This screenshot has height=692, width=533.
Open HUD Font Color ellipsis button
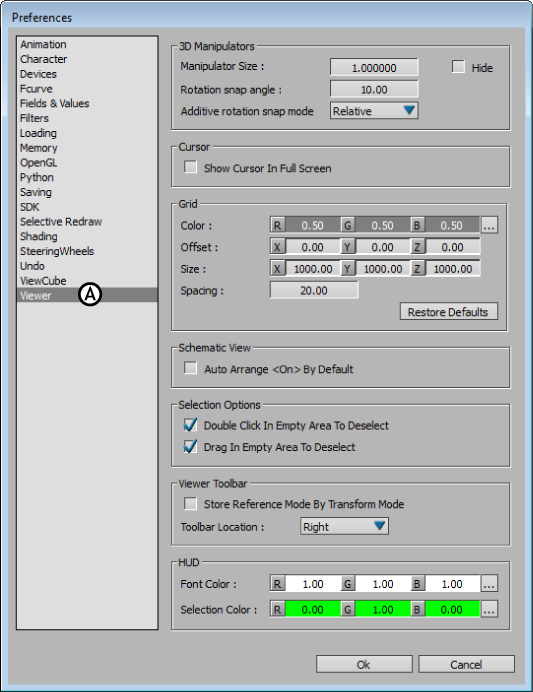489,583
